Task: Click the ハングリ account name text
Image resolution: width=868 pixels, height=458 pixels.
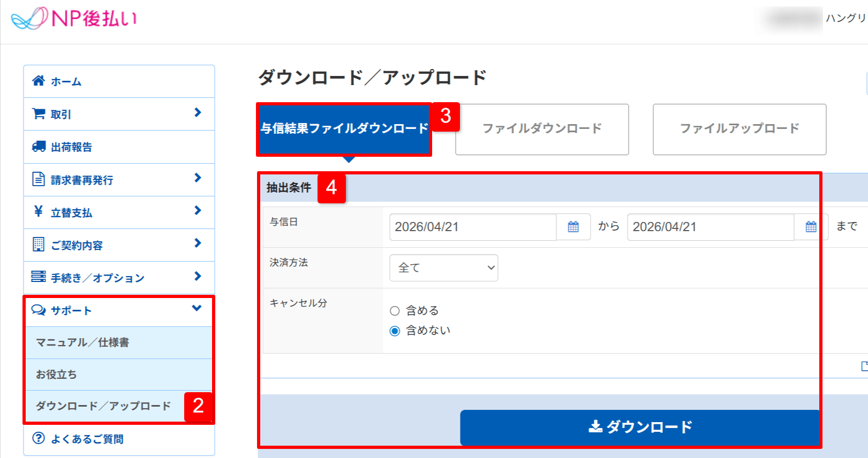Action: pyautogui.click(x=846, y=18)
